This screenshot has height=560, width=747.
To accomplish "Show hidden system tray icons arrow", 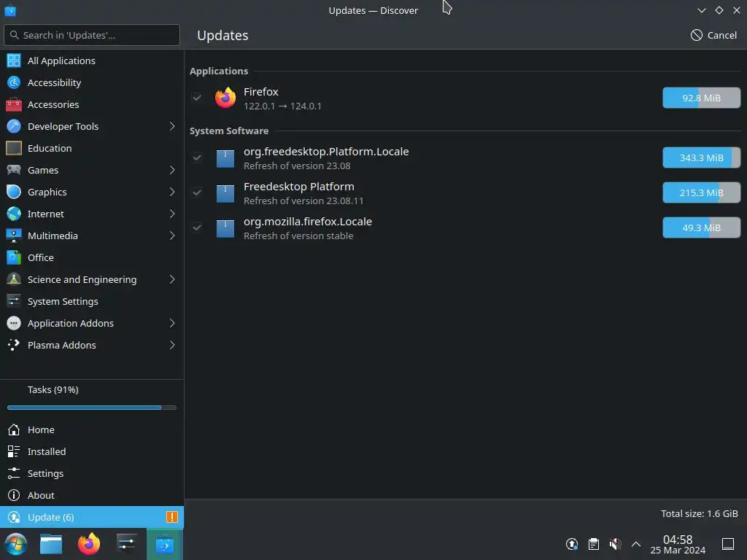I will (x=636, y=544).
